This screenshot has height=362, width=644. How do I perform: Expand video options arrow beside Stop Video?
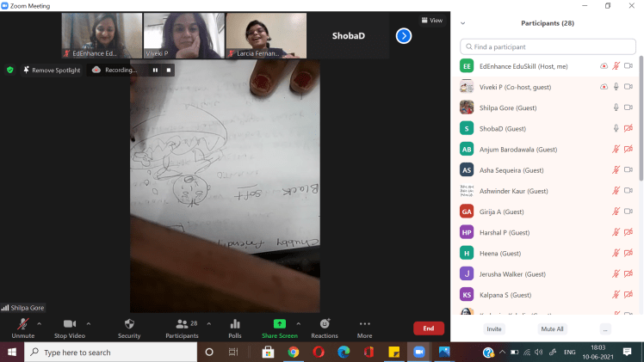coord(89,323)
